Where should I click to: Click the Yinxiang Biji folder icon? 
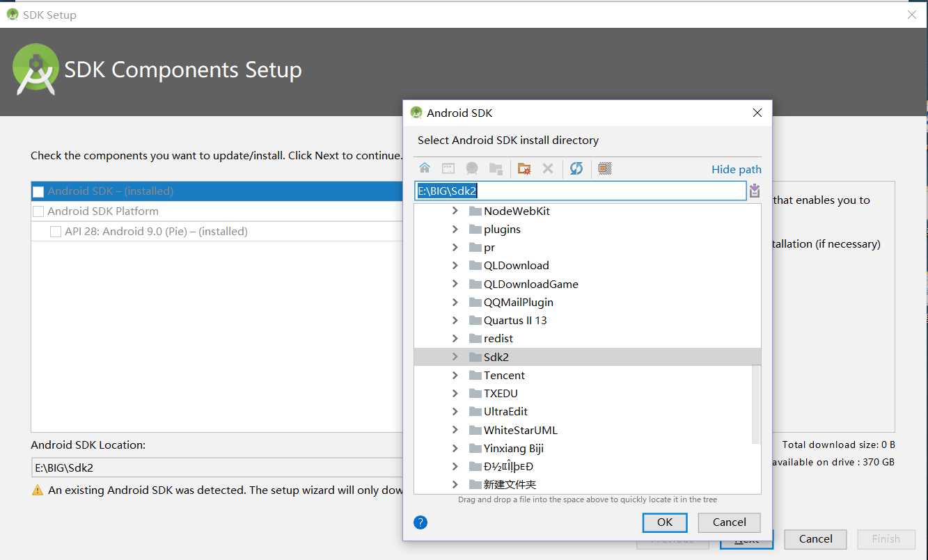tap(475, 448)
